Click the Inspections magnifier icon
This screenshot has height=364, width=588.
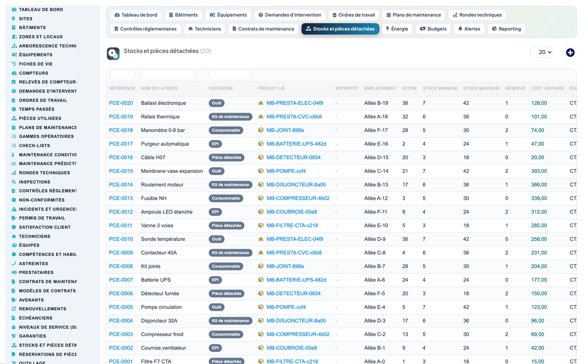14,182
